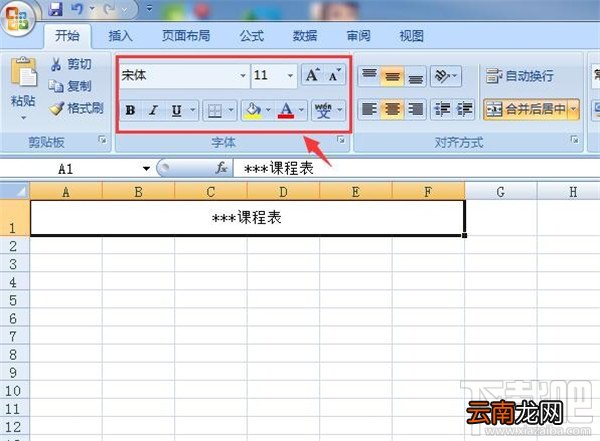Select the 数据 tab
This screenshot has height=441, width=600.
click(x=305, y=36)
